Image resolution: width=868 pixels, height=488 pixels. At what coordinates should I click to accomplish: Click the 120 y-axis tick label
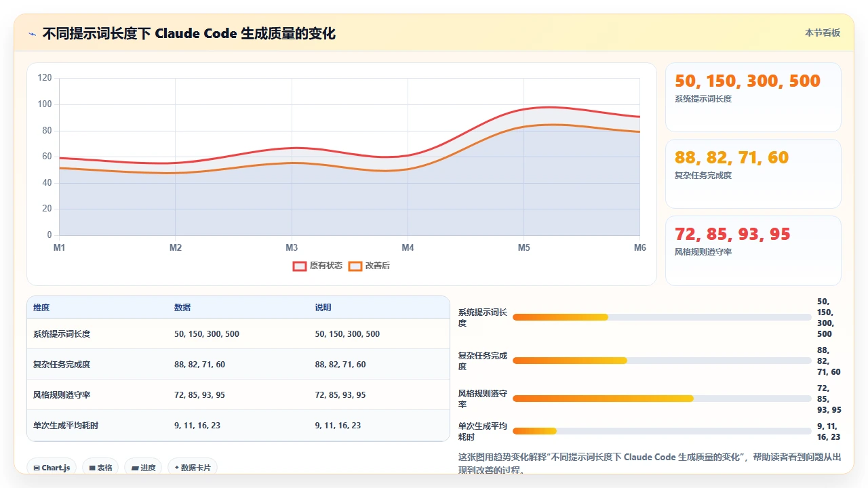(45, 78)
